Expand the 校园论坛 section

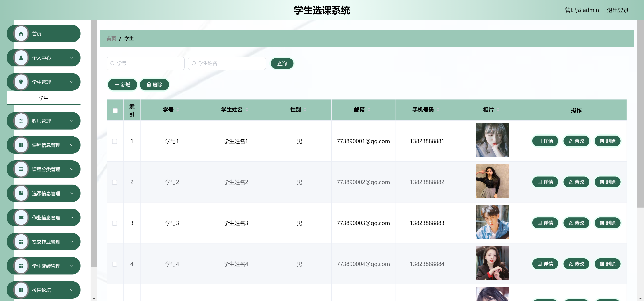click(72, 290)
